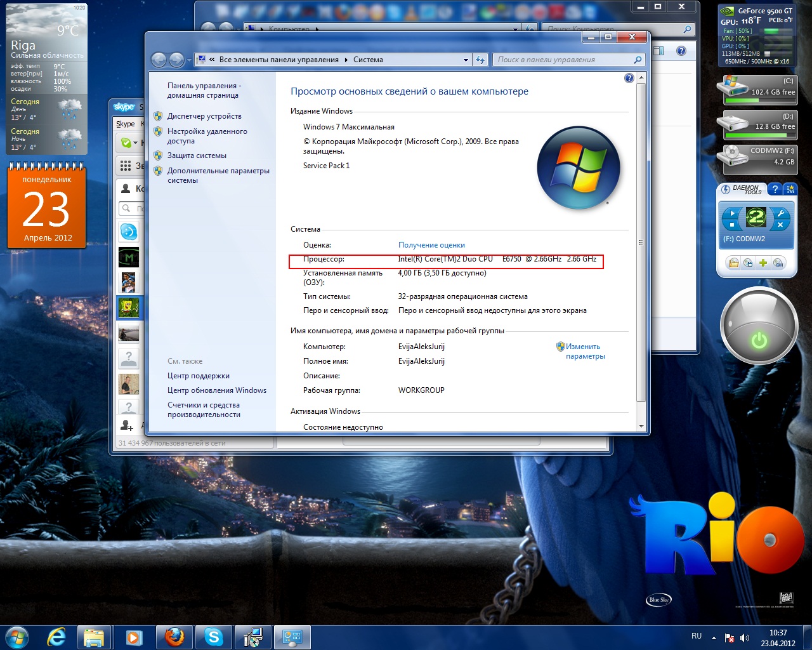The height and width of the screenshot is (650, 812).
Task: Click DAEMON Tools favorites star tab
Action: [x=790, y=189]
